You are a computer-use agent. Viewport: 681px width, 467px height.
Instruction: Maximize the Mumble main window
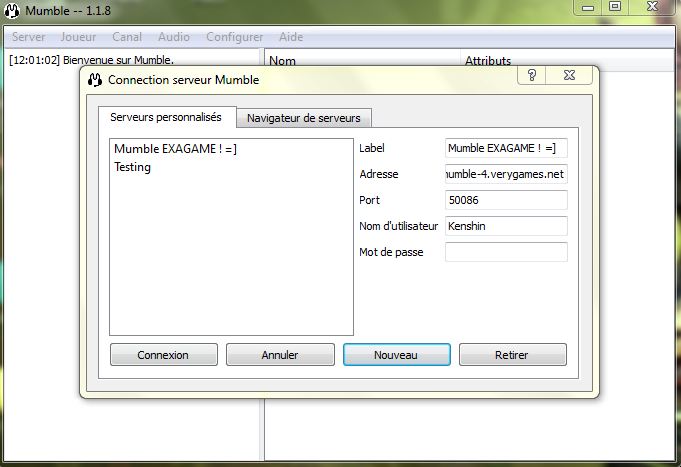click(x=615, y=7)
